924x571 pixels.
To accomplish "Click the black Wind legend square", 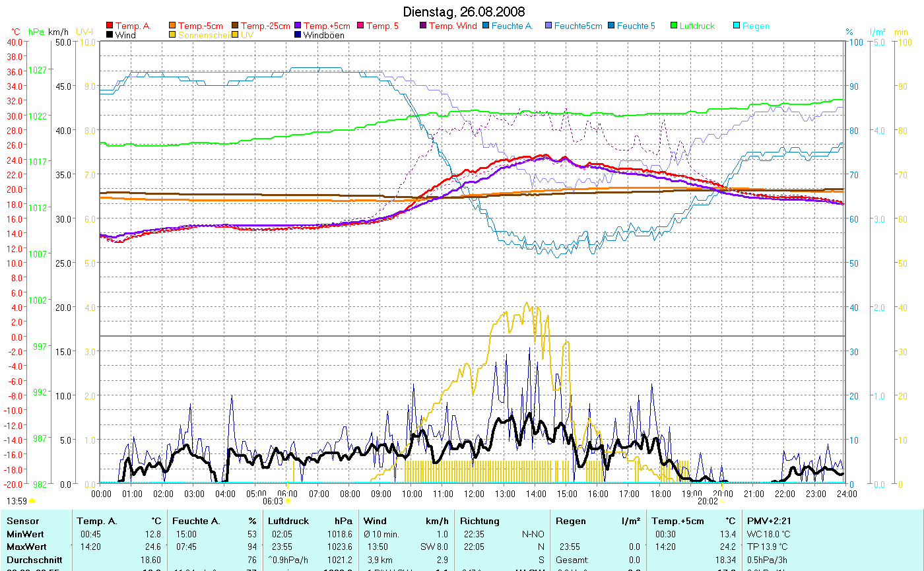I will (110, 36).
